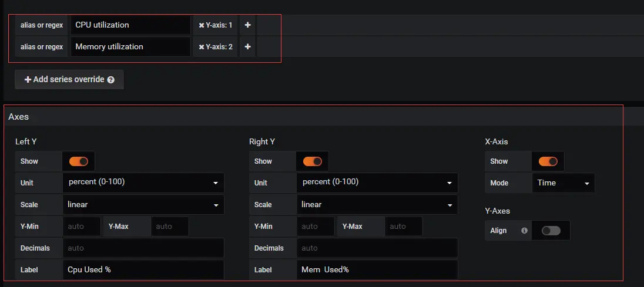Image resolution: width=644 pixels, height=287 pixels.
Task: Remove Y-axis 1 override on CPU utilization
Action: [202, 25]
